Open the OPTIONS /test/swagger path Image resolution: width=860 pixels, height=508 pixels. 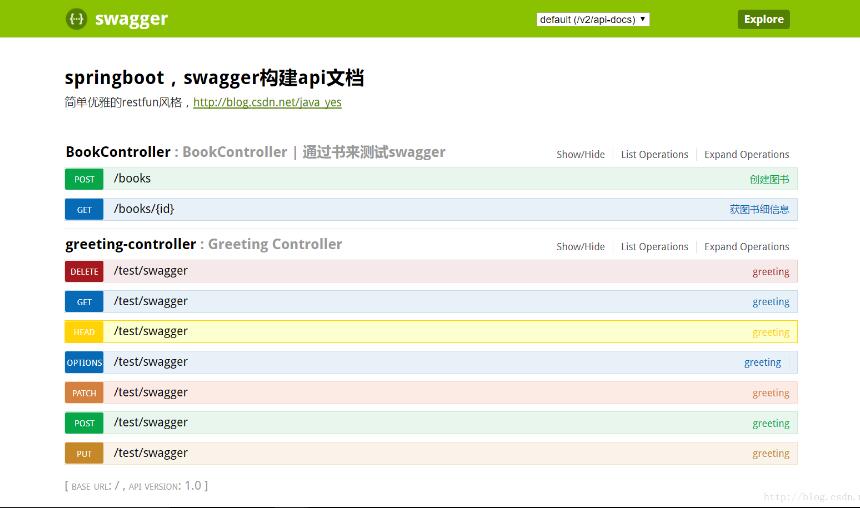tap(151, 362)
